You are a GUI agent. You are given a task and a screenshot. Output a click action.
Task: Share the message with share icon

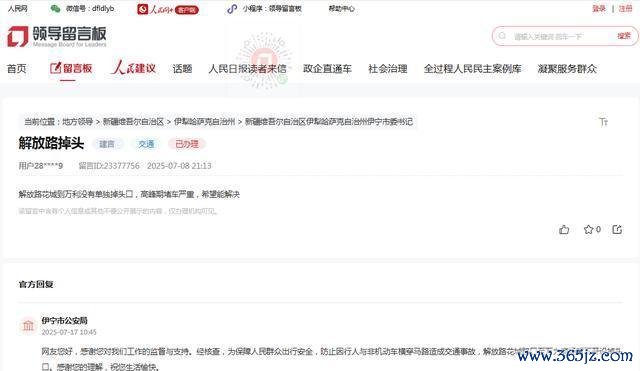(x=617, y=229)
